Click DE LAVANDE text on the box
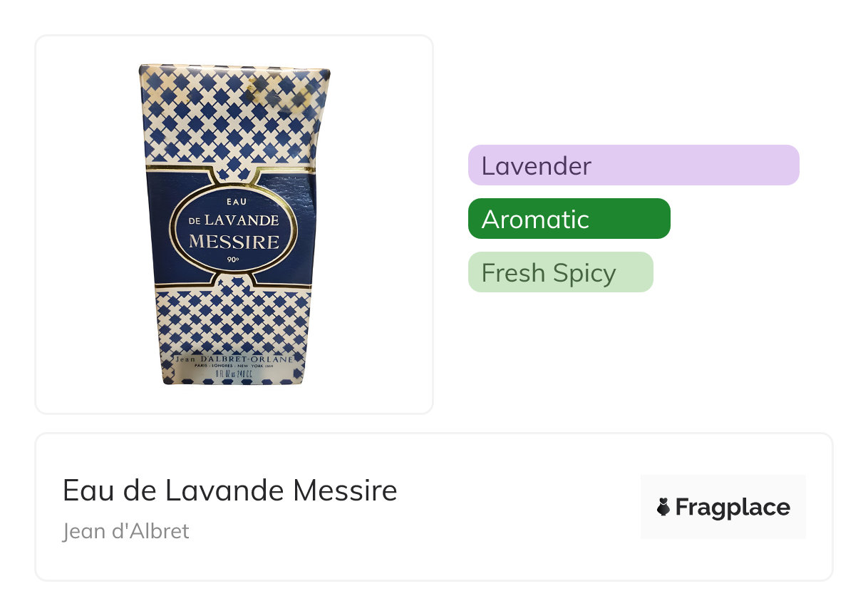This screenshot has width=868, height=616. 234,220
